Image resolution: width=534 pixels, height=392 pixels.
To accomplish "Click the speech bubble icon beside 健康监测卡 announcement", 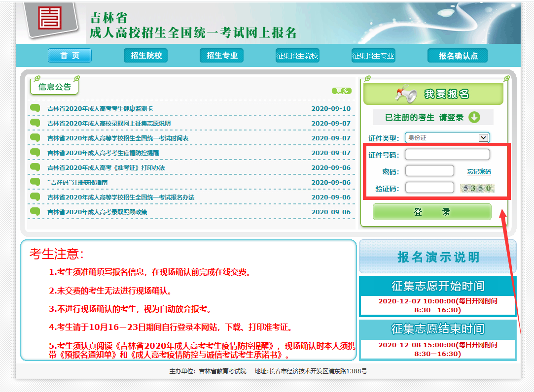I will 35,108.
